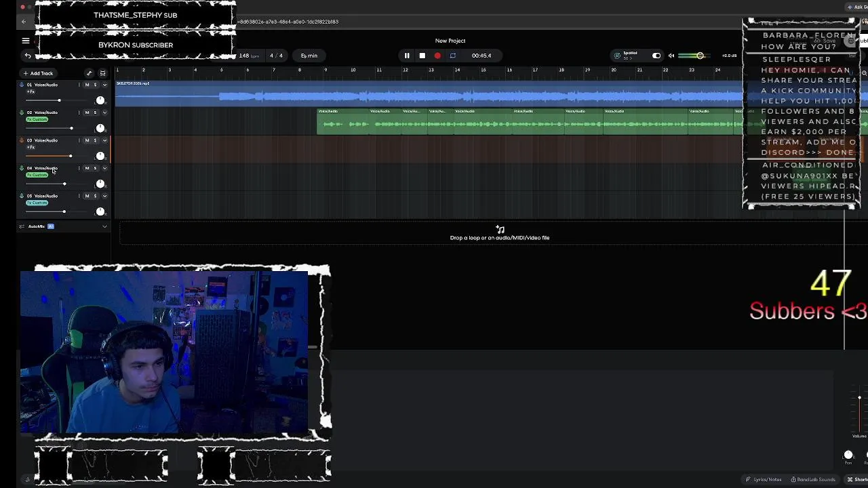This screenshot has height=488, width=868.
Task: Select the first green clip on track 02
Action: coord(344,121)
